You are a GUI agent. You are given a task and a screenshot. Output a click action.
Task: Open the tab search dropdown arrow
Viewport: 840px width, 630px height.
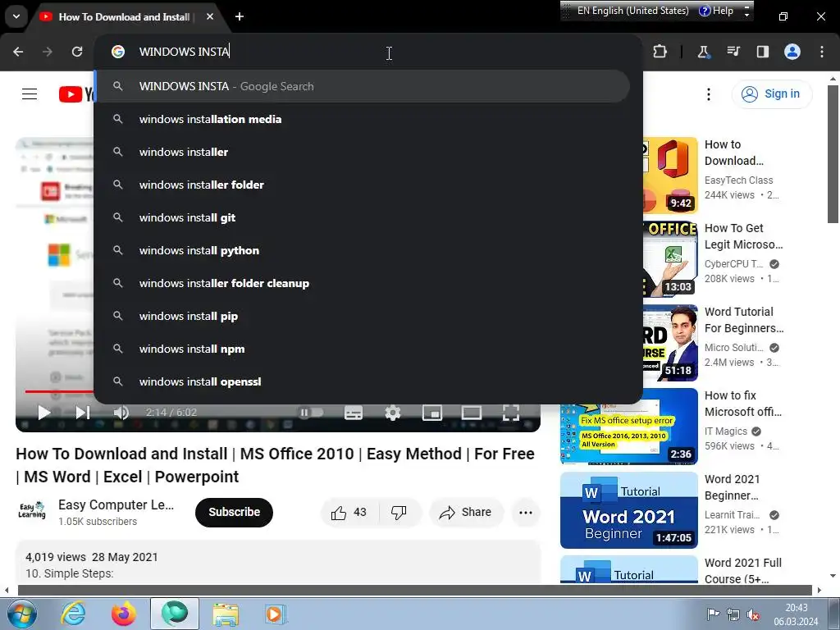click(x=16, y=16)
